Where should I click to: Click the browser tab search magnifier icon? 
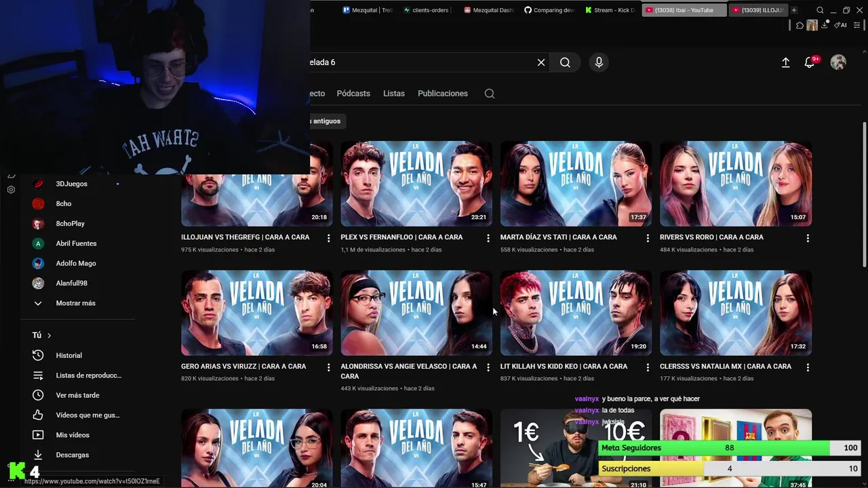[820, 10]
